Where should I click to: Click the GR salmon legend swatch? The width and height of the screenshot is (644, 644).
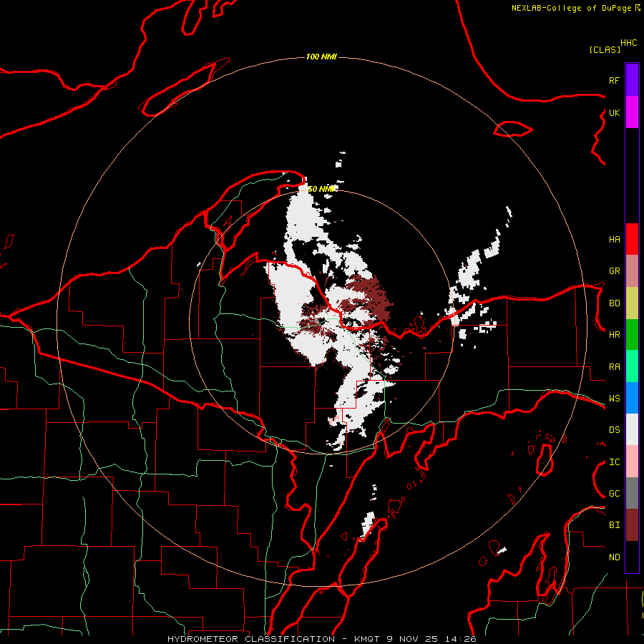pyautogui.click(x=632, y=271)
